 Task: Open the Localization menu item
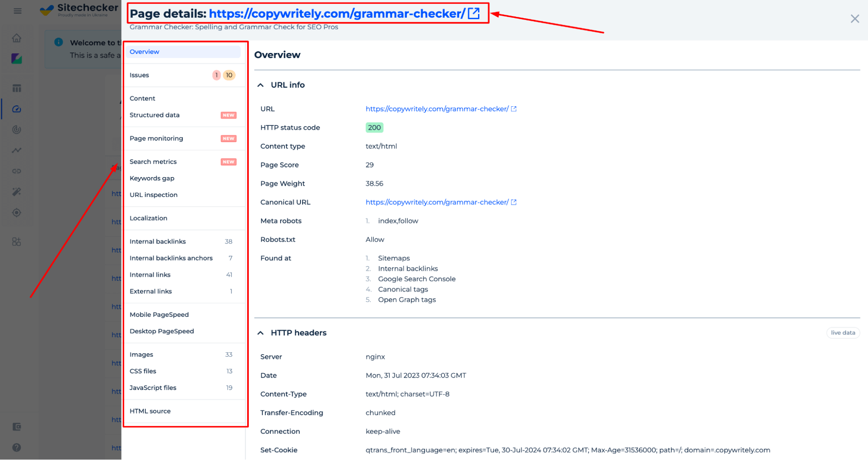pyautogui.click(x=183, y=218)
